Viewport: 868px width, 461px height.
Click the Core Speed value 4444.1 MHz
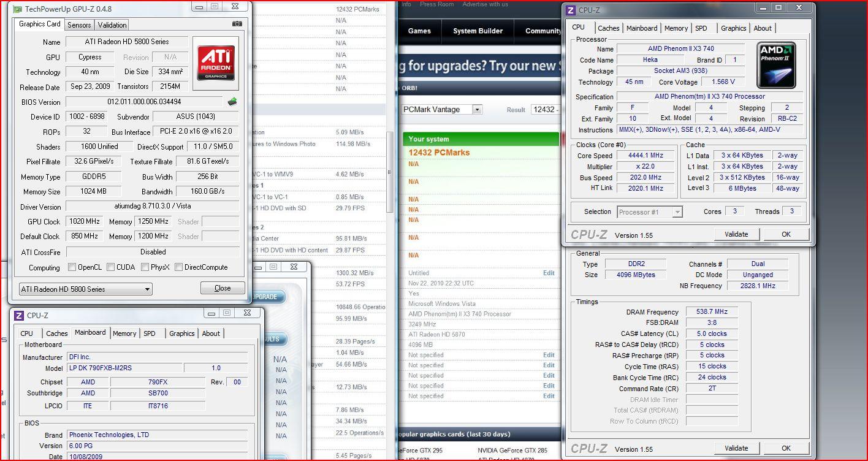tap(645, 156)
